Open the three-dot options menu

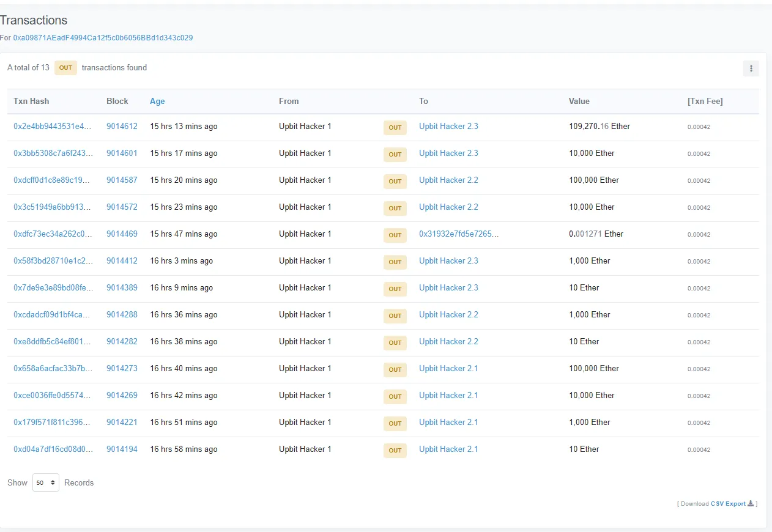click(x=751, y=68)
